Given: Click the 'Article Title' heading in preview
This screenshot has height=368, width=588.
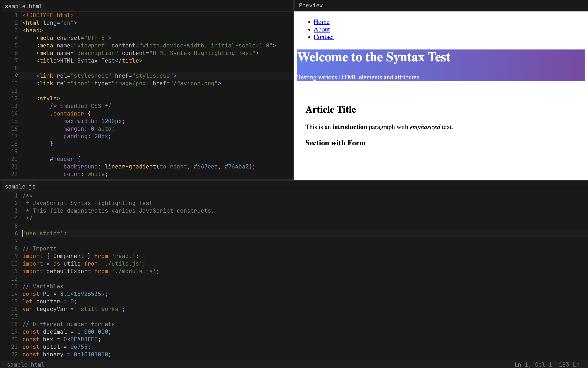Looking at the screenshot, I should pos(331,110).
